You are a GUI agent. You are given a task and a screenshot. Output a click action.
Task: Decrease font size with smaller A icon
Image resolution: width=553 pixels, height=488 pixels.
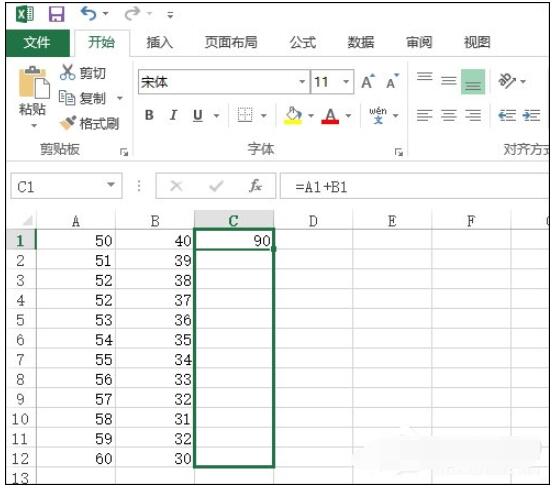pos(392,82)
